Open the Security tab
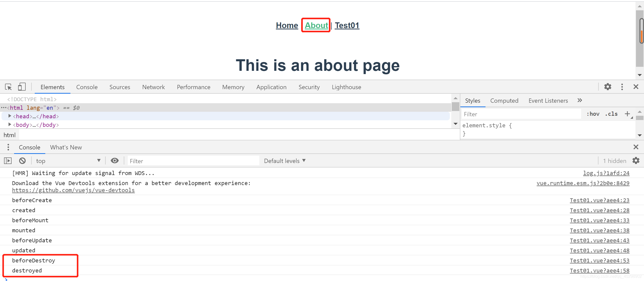The width and height of the screenshot is (644, 281). point(309,87)
